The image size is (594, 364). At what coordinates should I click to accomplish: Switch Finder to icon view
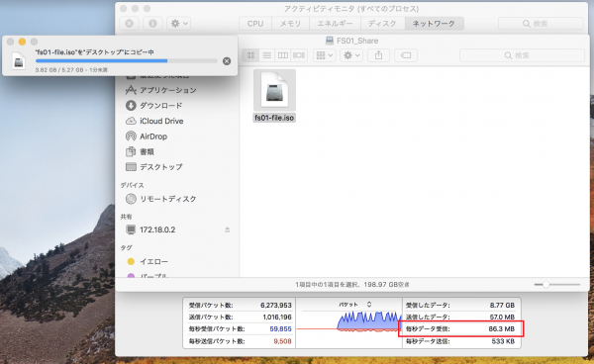250,55
